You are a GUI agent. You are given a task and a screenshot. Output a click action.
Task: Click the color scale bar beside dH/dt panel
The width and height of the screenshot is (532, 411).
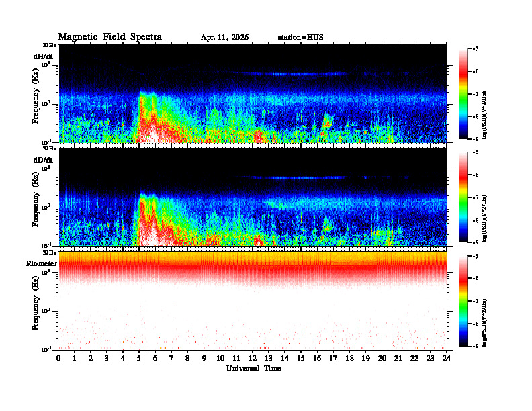(463, 94)
